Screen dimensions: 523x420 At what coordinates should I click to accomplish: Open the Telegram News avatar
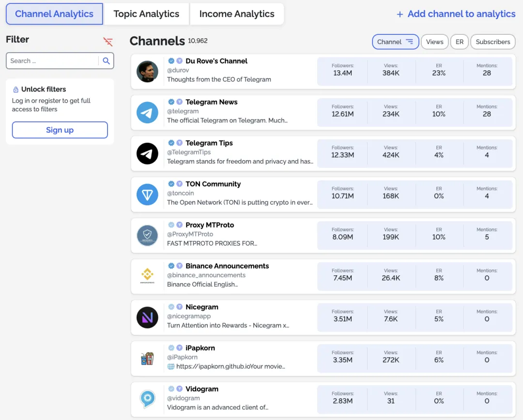click(x=147, y=112)
